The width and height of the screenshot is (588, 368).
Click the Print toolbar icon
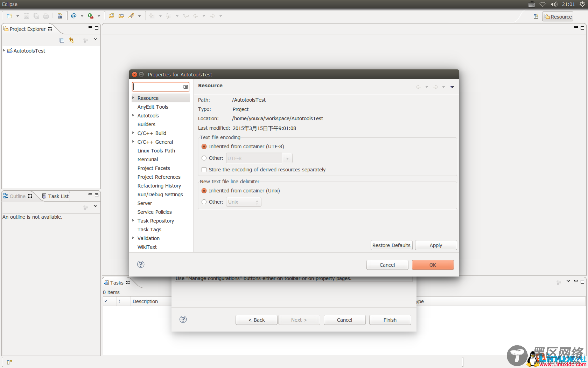pos(46,16)
